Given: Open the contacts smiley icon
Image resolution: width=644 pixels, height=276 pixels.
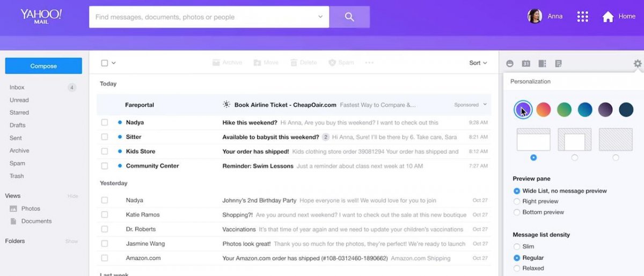Looking at the screenshot, I should [x=510, y=63].
